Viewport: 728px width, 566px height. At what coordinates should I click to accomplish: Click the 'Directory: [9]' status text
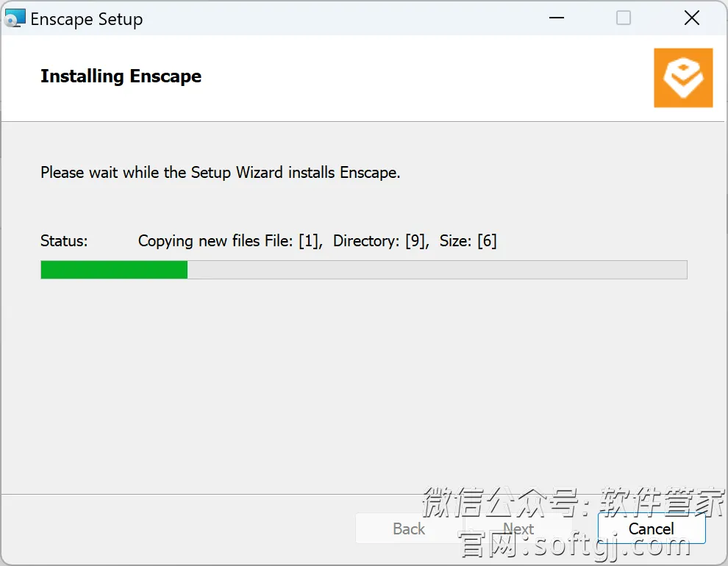(x=381, y=241)
